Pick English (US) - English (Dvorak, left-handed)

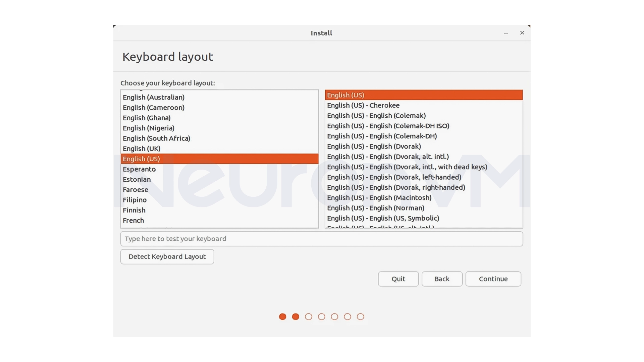(x=394, y=177)
